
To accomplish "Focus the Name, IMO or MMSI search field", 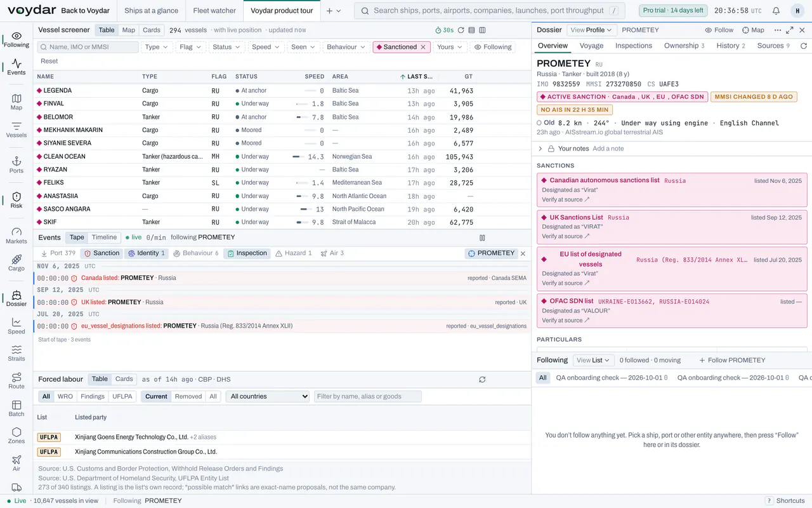I will point(88,47).
